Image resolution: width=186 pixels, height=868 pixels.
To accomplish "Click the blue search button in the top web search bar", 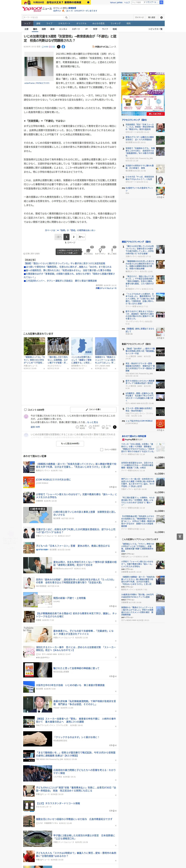I will [x=161, y=2].
